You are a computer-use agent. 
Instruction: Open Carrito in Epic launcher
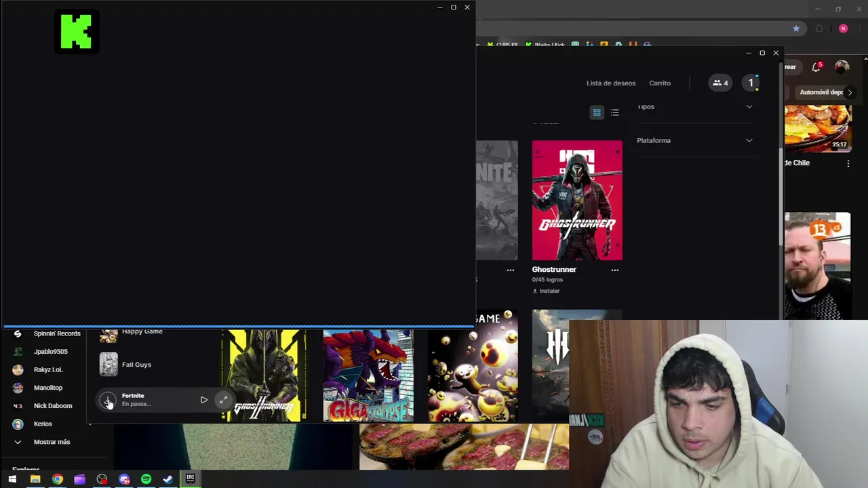pos(660,83)
